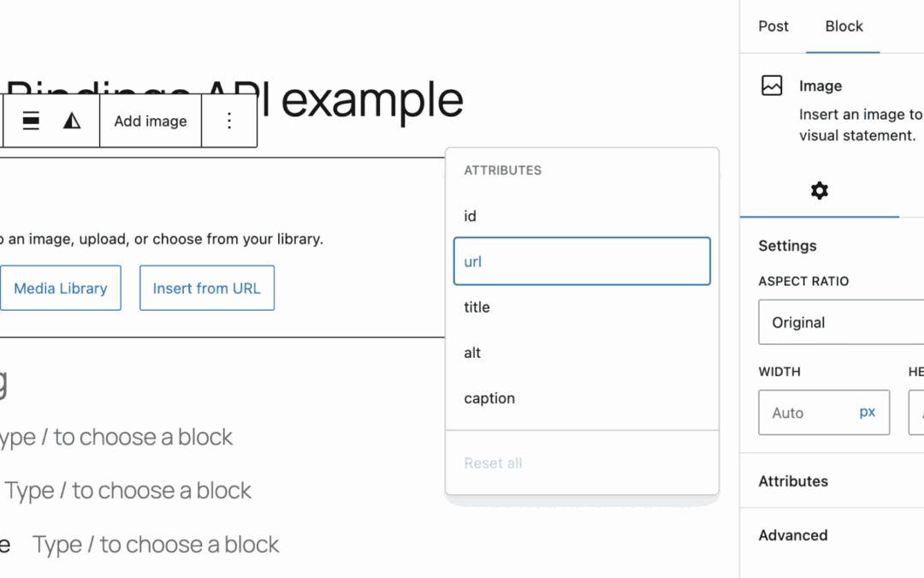
Task: Select the id attribute in the list
Action: (x=470, y=216)
